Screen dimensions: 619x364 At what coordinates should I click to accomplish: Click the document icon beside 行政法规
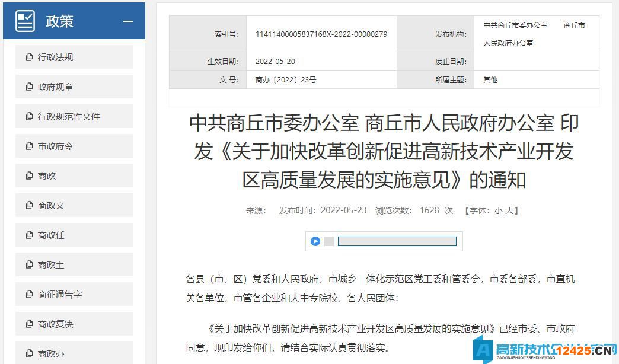(x=30, y=57)
